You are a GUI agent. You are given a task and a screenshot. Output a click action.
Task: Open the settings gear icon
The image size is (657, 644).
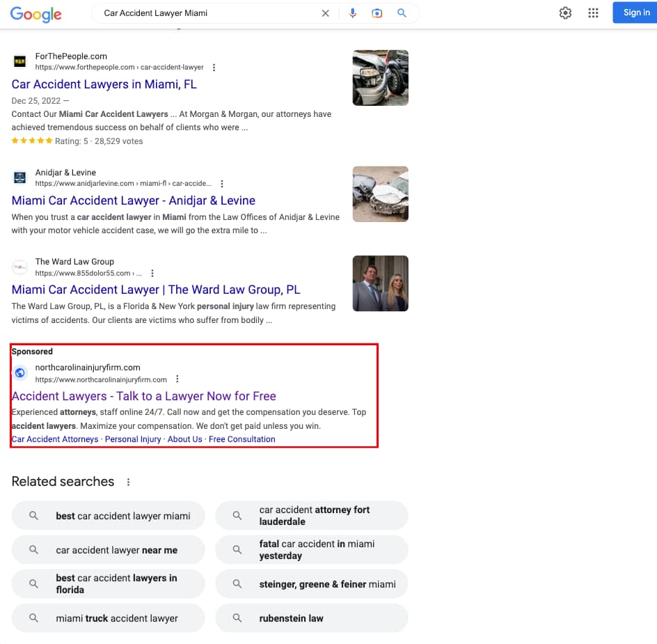tap(565, 13)
